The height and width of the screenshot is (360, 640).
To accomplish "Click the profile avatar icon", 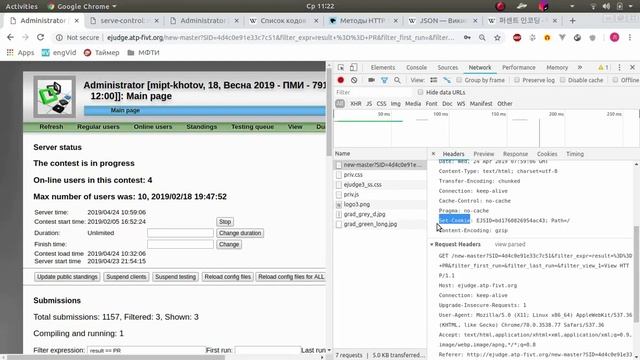I will click(614, 37).
